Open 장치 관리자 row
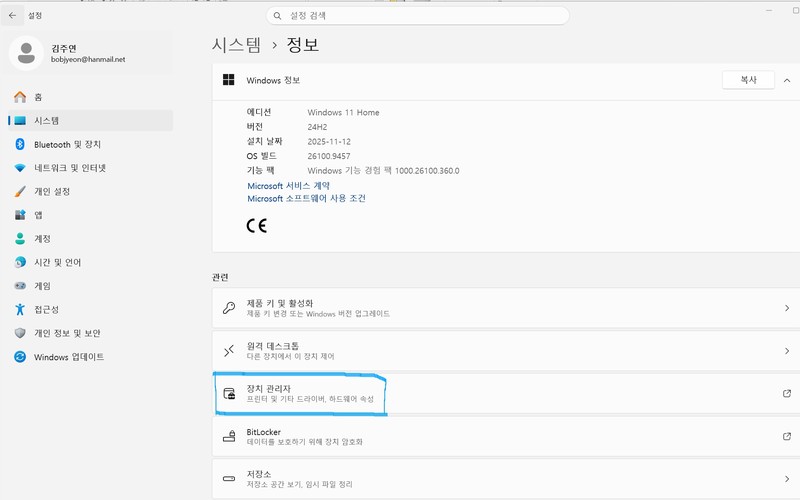This screenshot has height=500, width=800. [x=506, y=393]
